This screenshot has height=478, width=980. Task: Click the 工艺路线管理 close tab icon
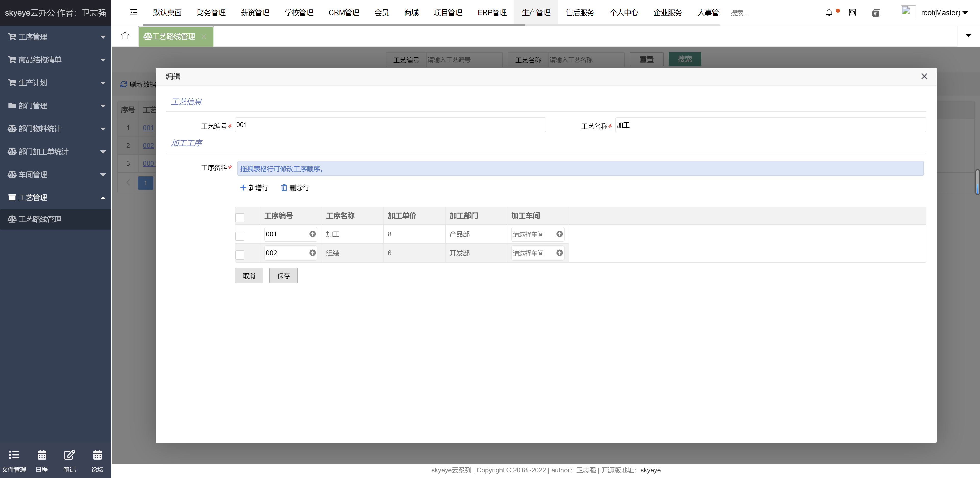205,36
